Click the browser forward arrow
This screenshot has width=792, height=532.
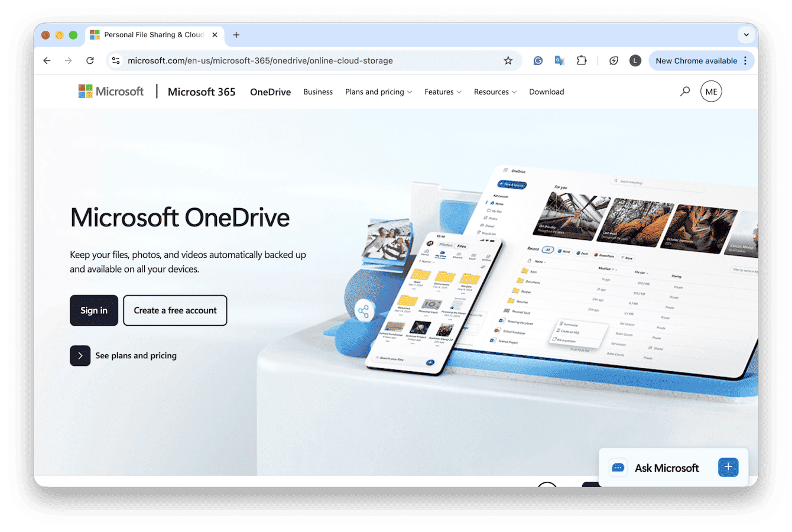[x=69, y=60]
